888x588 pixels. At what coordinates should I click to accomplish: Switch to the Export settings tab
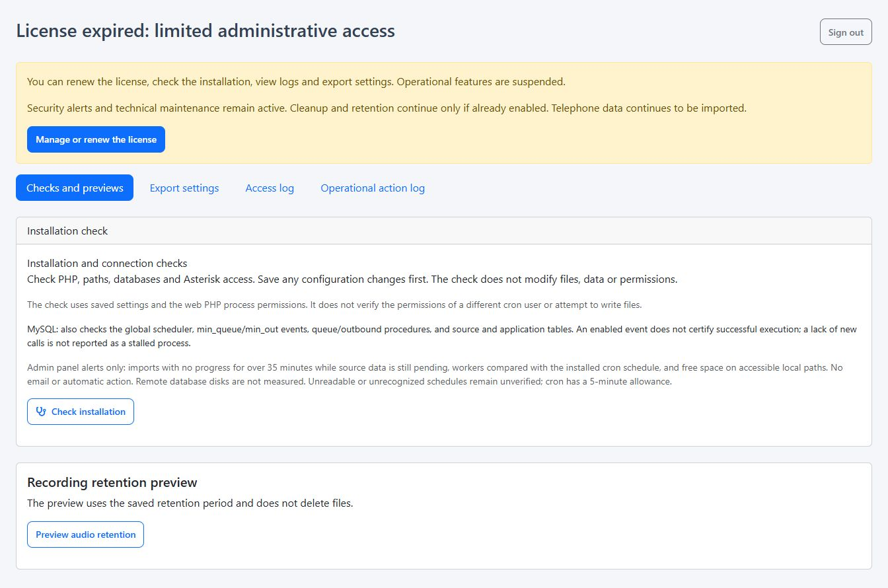tap(184, 188)
